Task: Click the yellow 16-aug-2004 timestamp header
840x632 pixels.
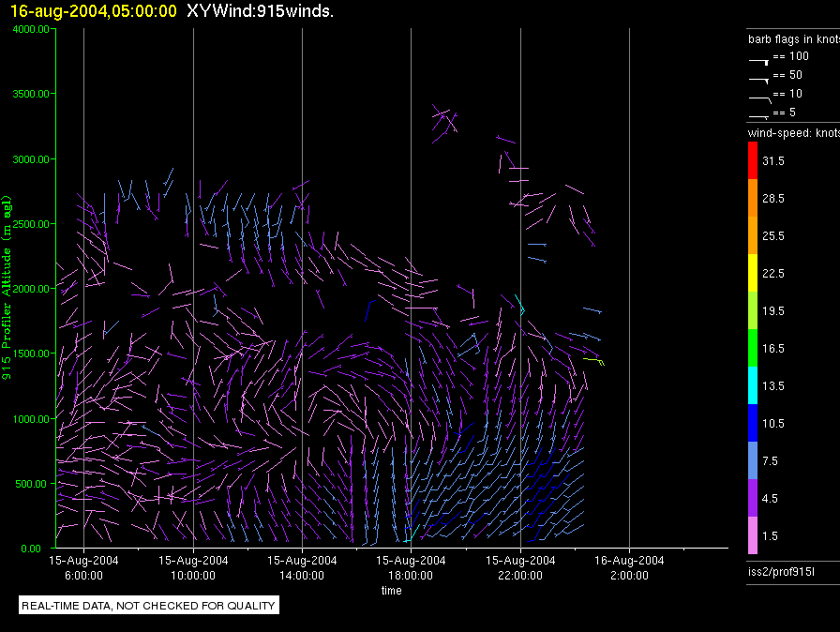Action: pyautogui.click(x=93, y=10)
